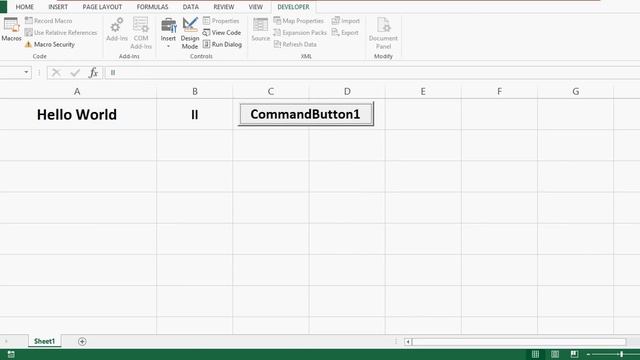Click the zoom slider handle
The height and width of the screenshot is (360, 640).
point(622,354)
